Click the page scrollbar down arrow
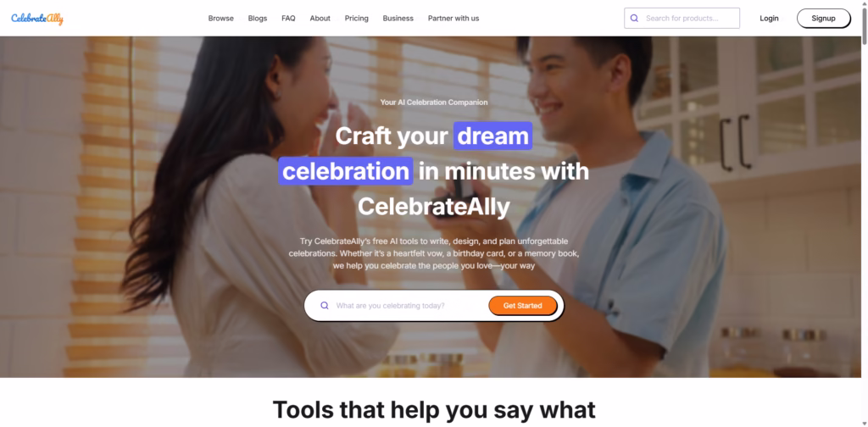The width and height of the screenshot is (868, 427). (864, 423)
